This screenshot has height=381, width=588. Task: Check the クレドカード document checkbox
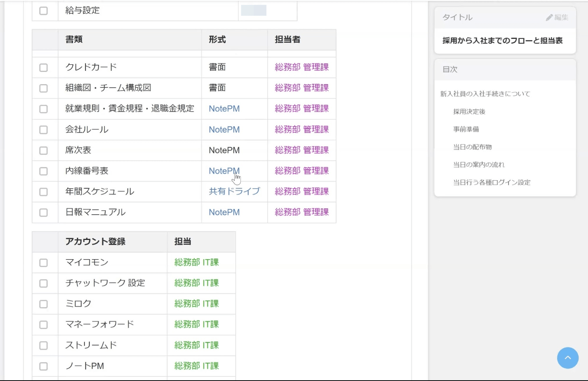[x=44, y=67]
